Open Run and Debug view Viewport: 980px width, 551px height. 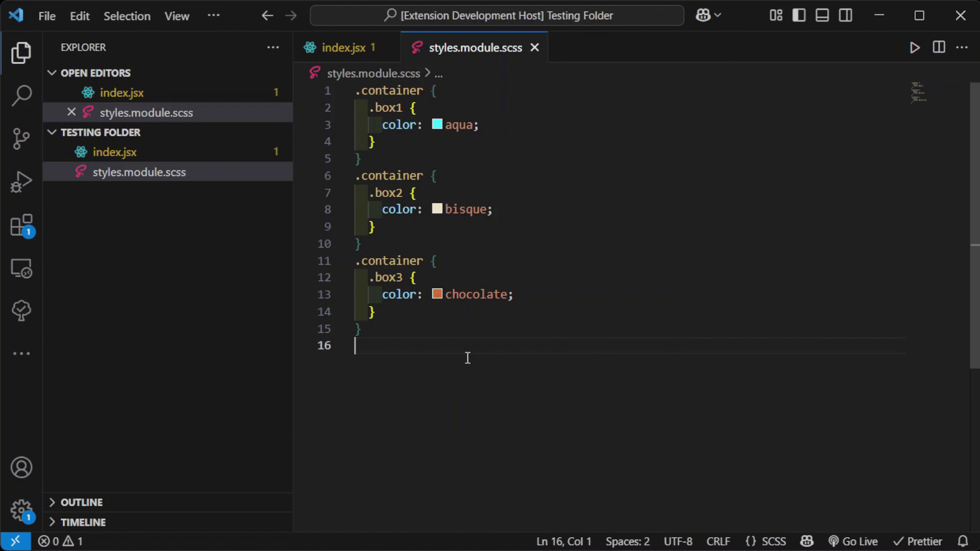(21, 182)
